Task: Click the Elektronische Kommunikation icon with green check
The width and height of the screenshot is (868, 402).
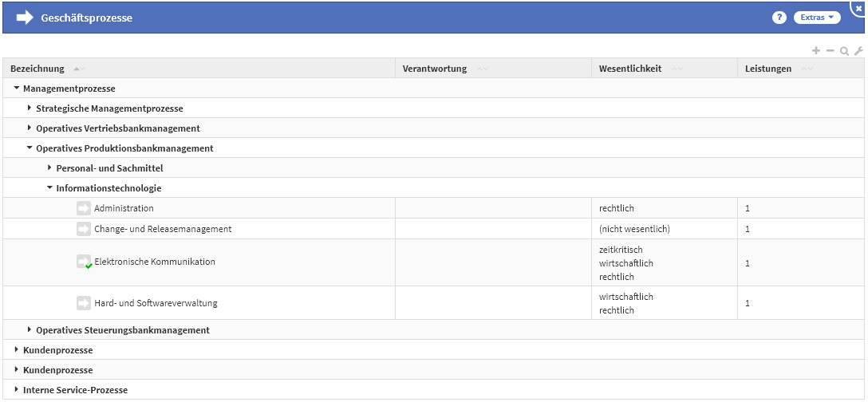Action: coord(84,262)
